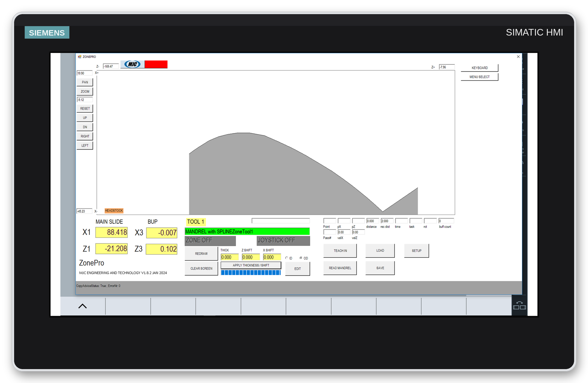Viewport: 588px width, 383px height.
Task: Click the rot input field
Action: coord(430,221)
